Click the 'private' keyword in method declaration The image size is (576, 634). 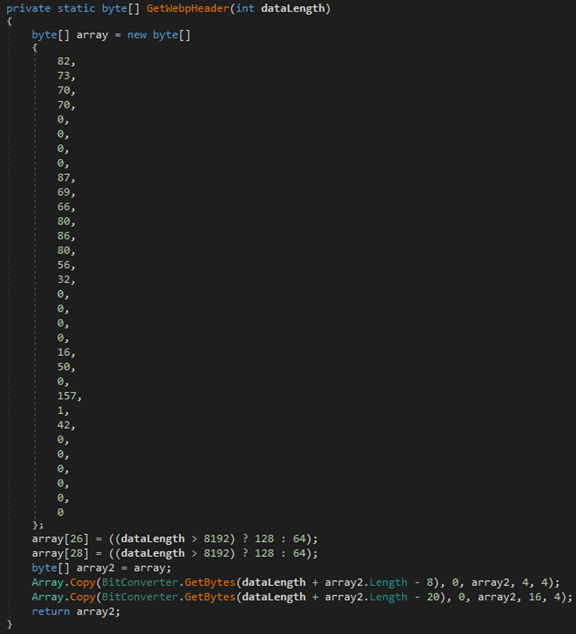coord(28,8)
